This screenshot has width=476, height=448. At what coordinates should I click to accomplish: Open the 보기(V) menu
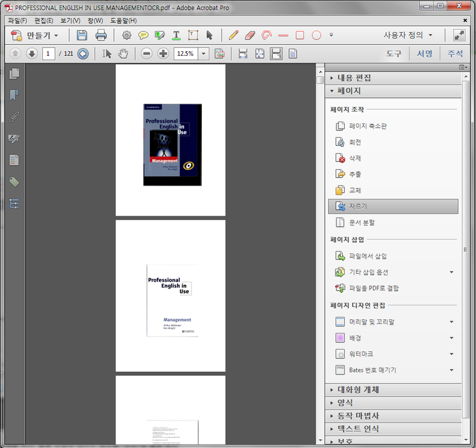click(70, 20)
